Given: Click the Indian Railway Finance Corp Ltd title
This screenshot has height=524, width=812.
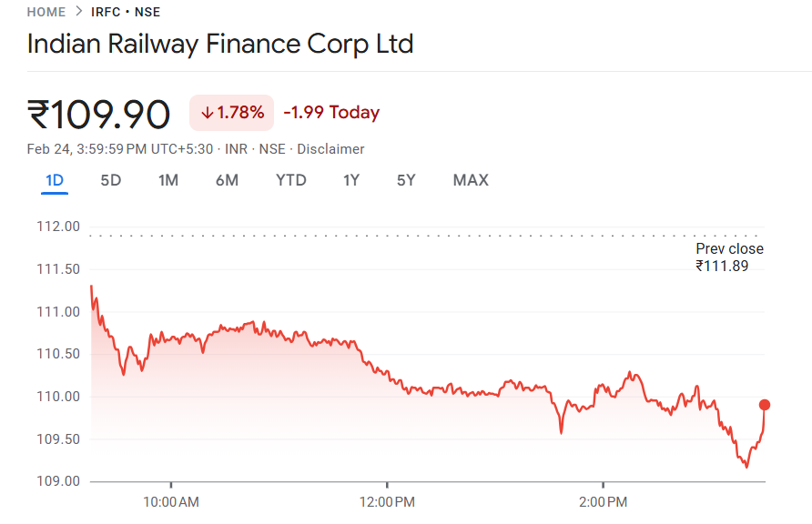Looking at the screenshot, I should 220,44.
